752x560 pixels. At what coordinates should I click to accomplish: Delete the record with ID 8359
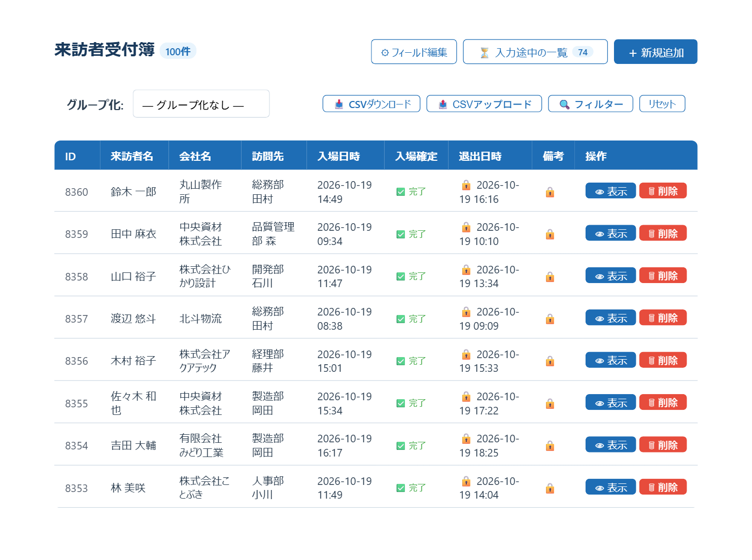click(x=663, y=233)
